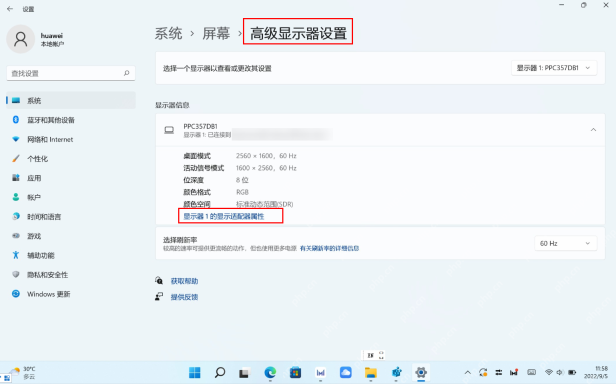Click the 辅助功能 accessibility icon

[x=16, y=255]
